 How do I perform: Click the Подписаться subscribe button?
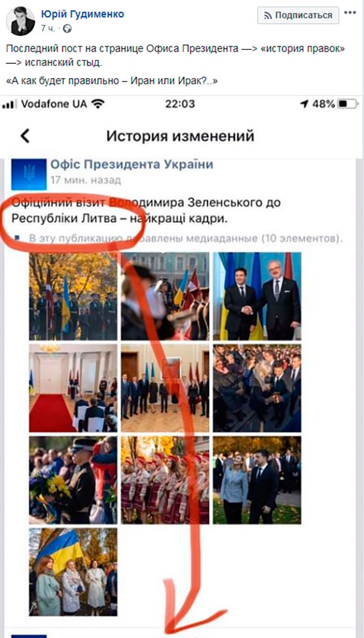coord(298,16)
